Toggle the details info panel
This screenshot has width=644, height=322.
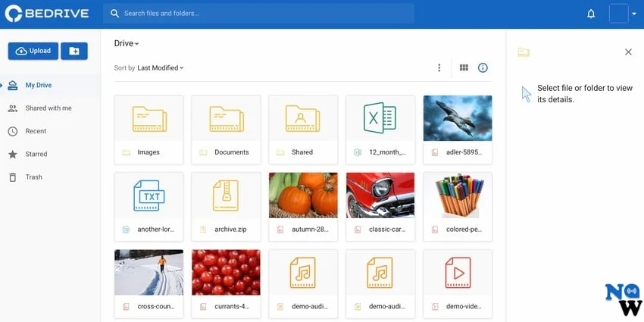click(483, 68)
